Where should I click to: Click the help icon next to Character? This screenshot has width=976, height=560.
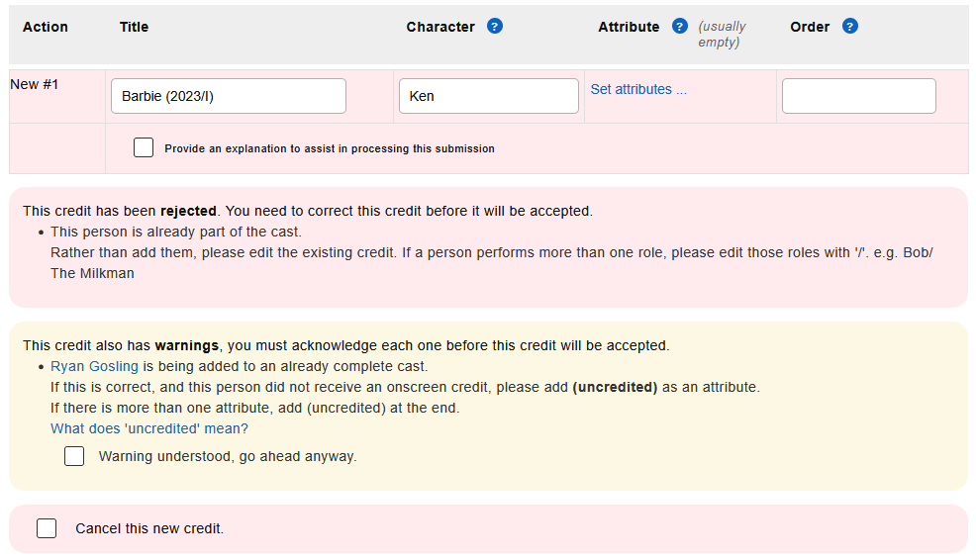[495, 27]
